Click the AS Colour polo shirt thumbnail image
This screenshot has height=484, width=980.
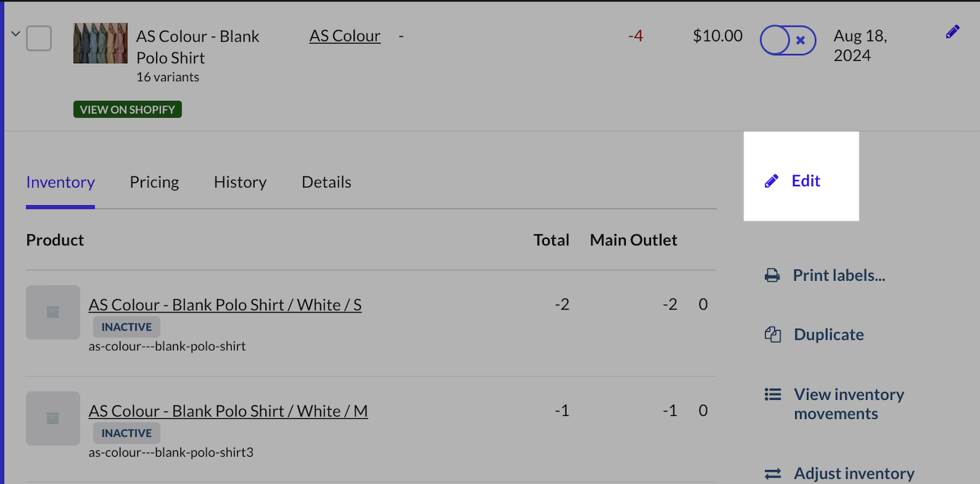[100, 43]
